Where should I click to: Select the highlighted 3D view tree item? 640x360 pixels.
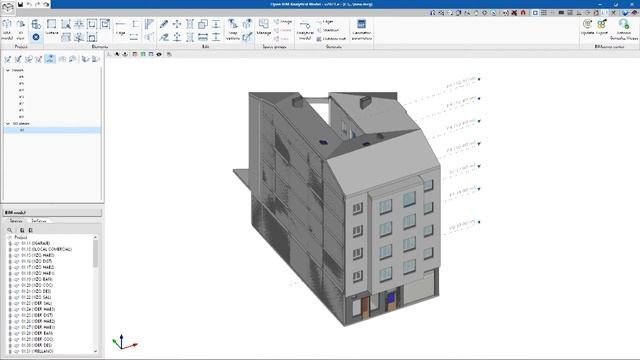52,130
